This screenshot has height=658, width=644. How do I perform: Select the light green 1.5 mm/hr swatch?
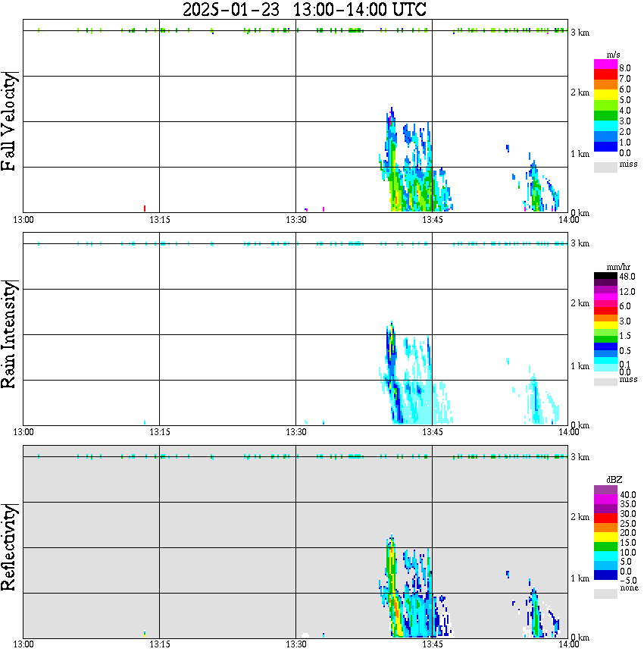tap(605, 332)
